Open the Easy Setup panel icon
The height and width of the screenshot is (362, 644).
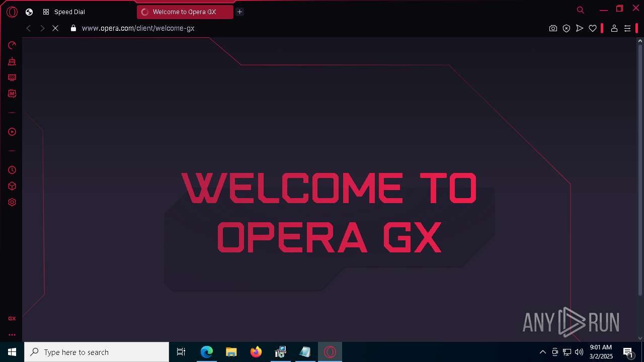(627, 29)
